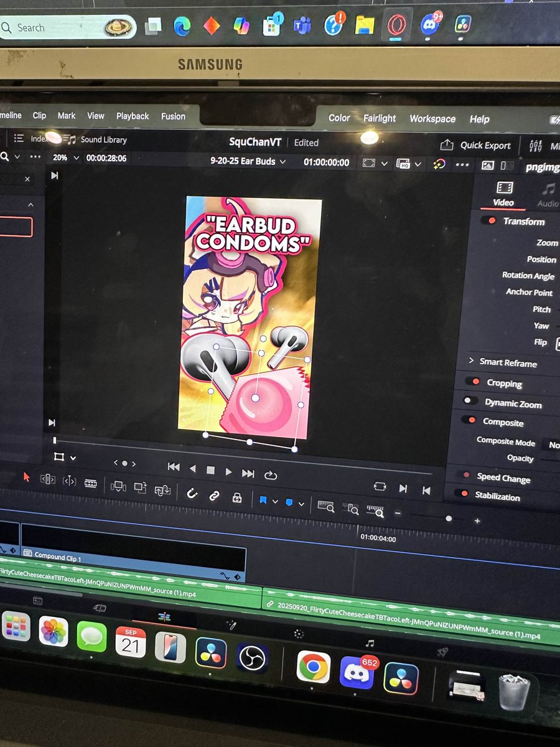Open the Playback menu
This screenshot has width=560, height=747.
(133, 116)
